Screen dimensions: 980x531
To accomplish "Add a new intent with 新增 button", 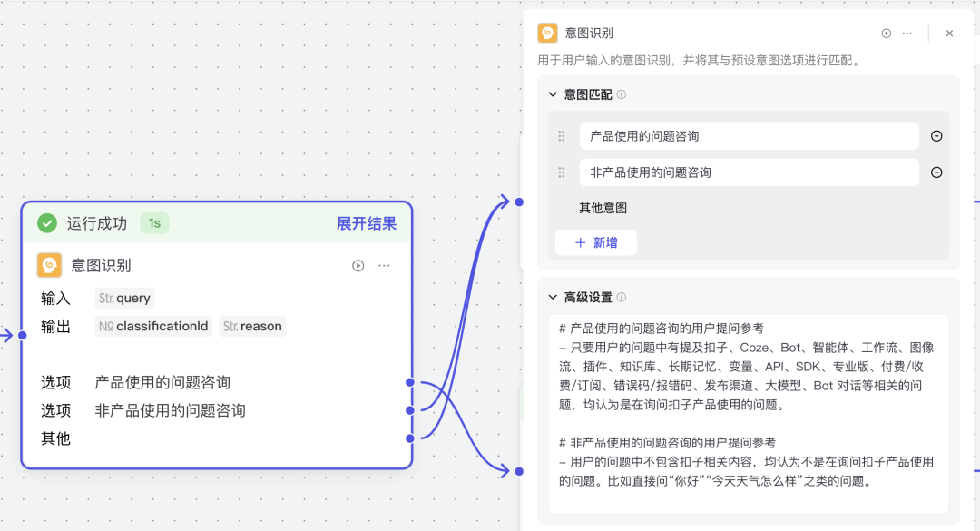I will tap(595, 243).
